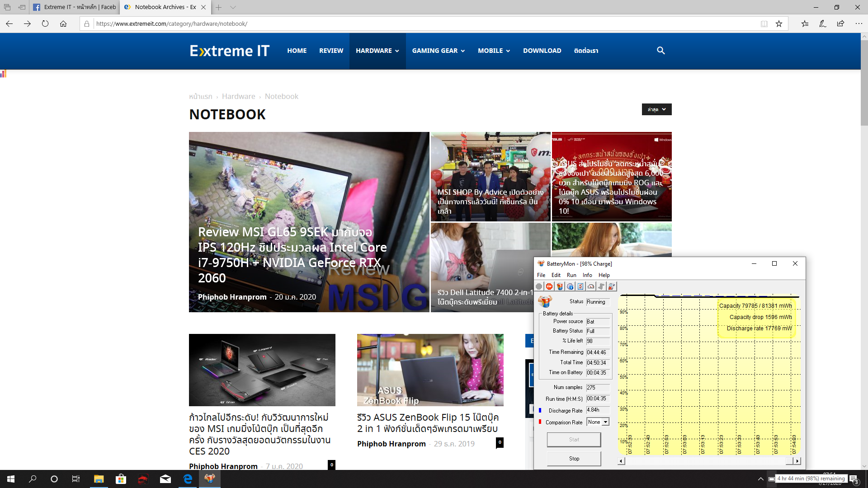Click the browser Refresh icon
This screenshot has width=868, height=488.
click(x=45, y=23)
